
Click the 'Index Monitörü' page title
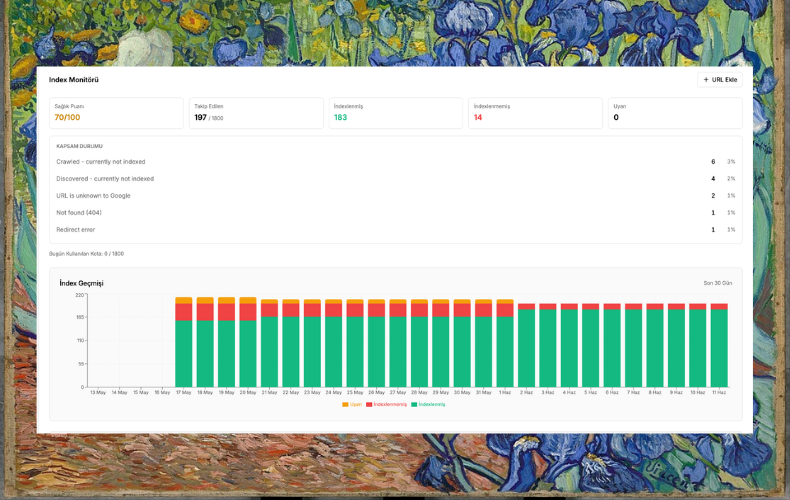[x=74, y=80]
